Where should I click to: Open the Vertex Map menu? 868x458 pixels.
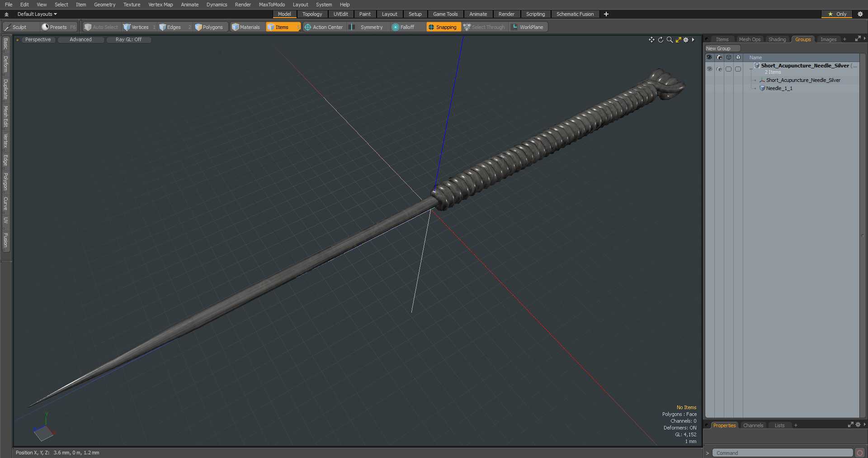pos(160,5)
